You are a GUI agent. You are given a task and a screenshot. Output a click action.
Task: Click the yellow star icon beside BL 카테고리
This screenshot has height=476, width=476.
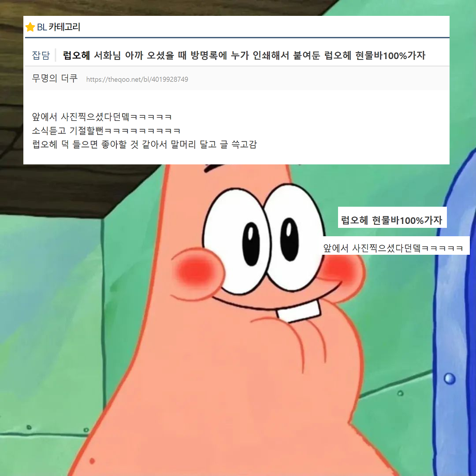click(x=30, y=27)
